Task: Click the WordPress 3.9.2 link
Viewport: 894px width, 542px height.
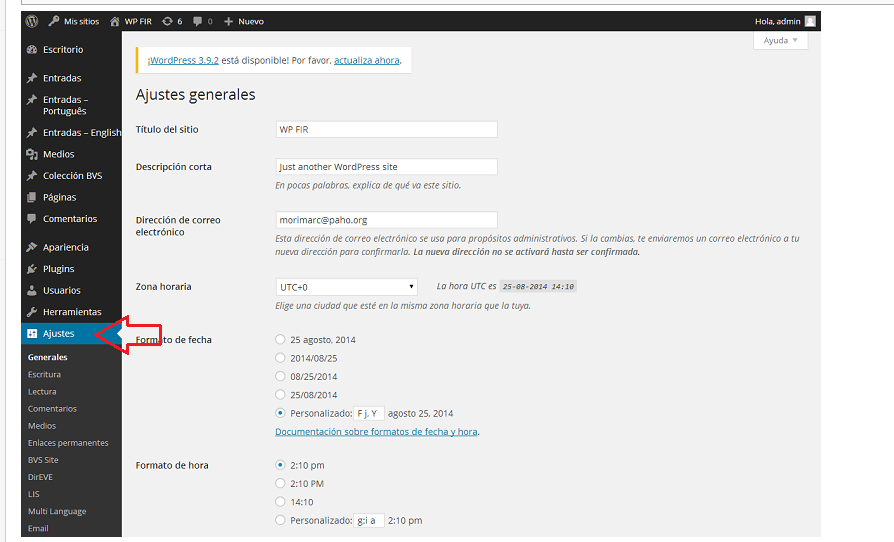Action: tap(183, 60)
